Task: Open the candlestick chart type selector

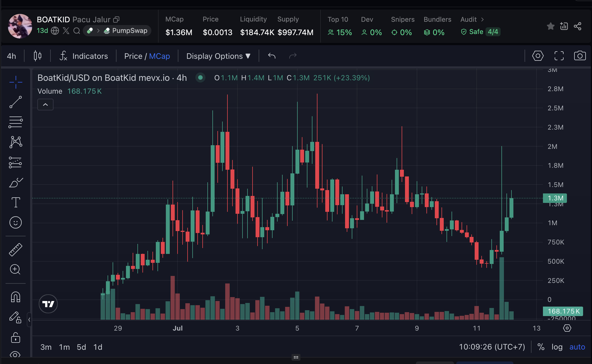Action: (x=38, y=56)
